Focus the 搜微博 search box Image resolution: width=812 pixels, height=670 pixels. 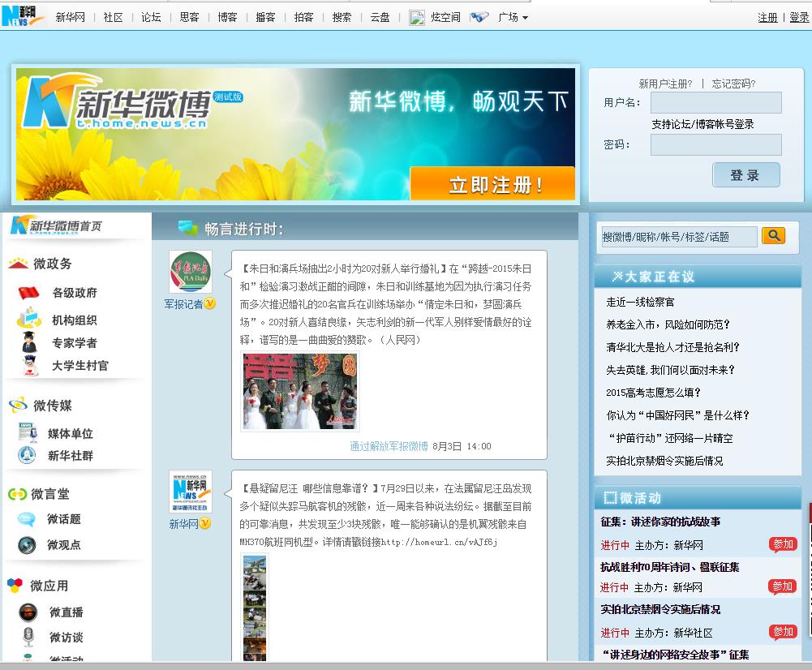click(x=679, y=237)
